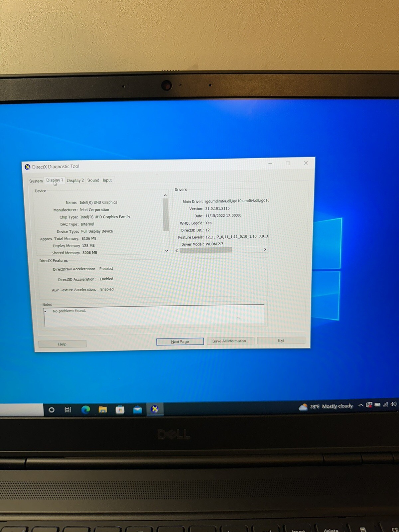Switch to the System tab

36,181
